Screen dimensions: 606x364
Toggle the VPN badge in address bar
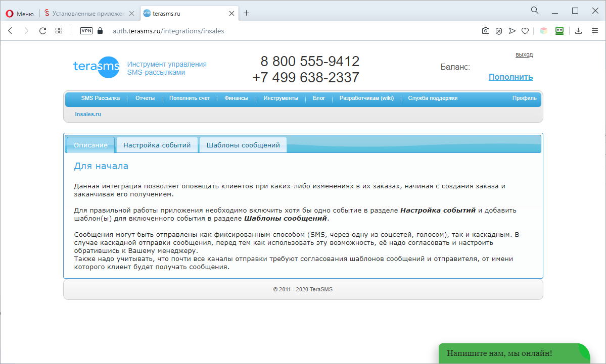tap(86, 31)
